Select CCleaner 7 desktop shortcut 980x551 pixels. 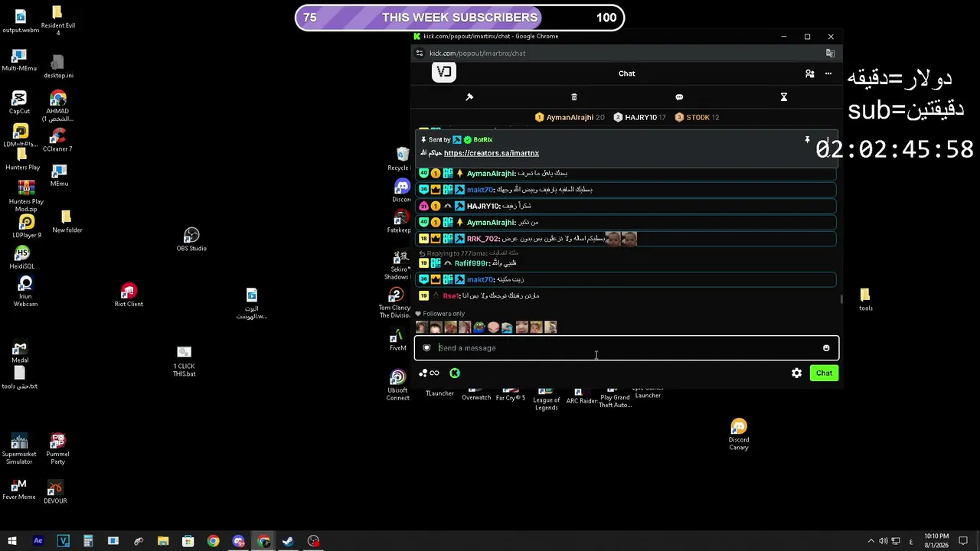(57, 140)
